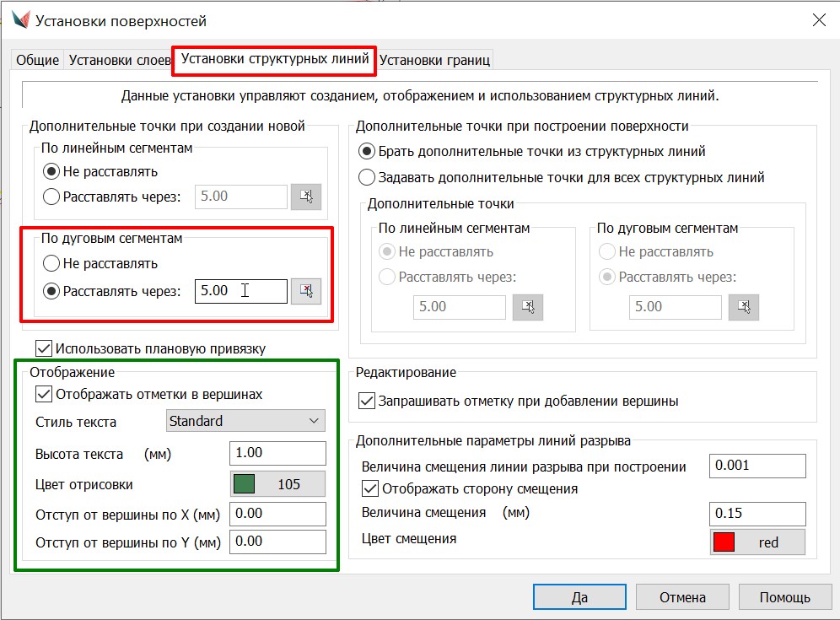Close the surface settings dialog window
This screenshot has width=840, height=620.
pos(817,21)
